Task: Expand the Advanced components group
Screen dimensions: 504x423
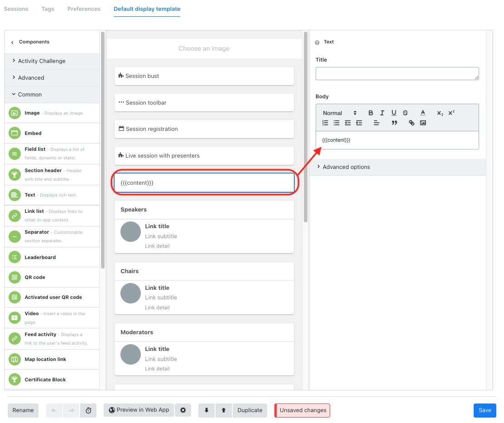Action: click(52, 78)
